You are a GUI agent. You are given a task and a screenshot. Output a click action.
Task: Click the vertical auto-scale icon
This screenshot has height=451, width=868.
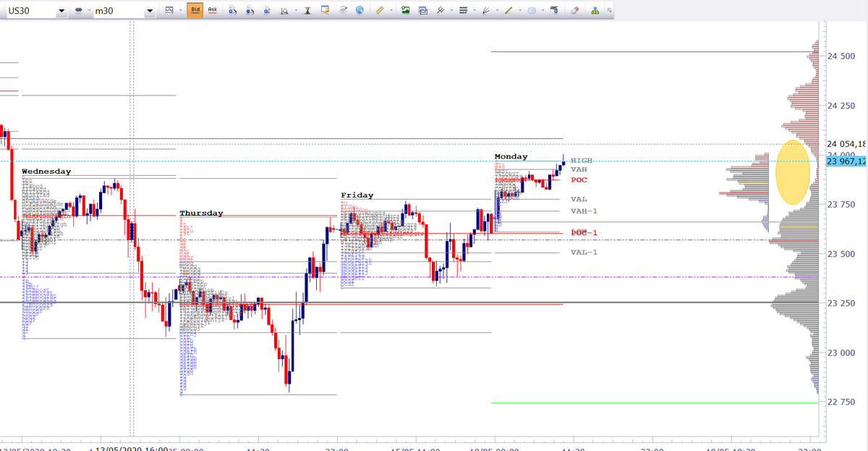(307, 11)
